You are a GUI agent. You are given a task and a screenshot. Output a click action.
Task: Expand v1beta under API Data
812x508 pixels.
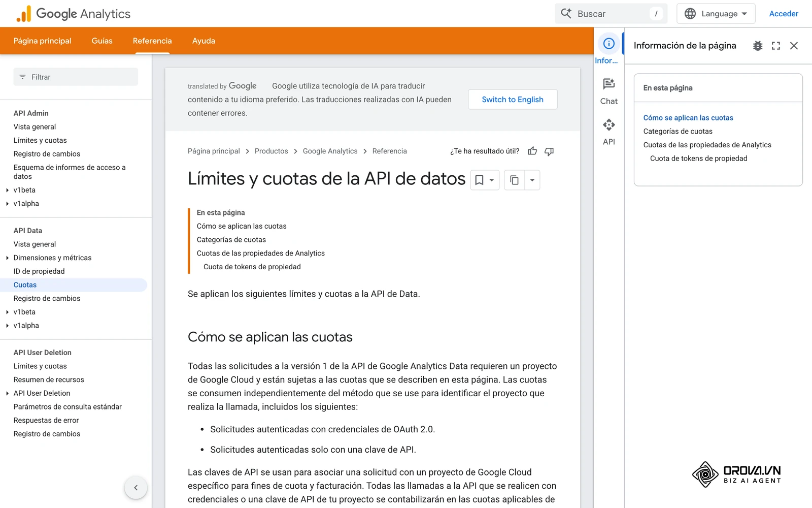pos(8,312)
